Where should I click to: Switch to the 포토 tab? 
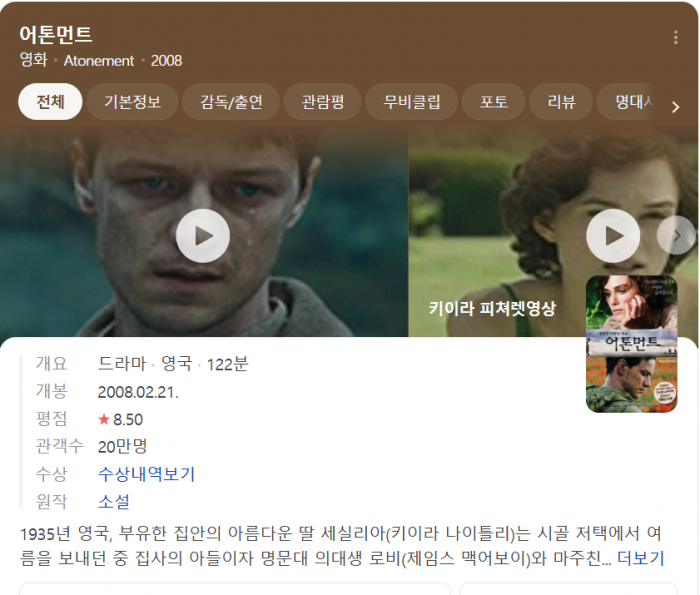(x=493, y=102)
